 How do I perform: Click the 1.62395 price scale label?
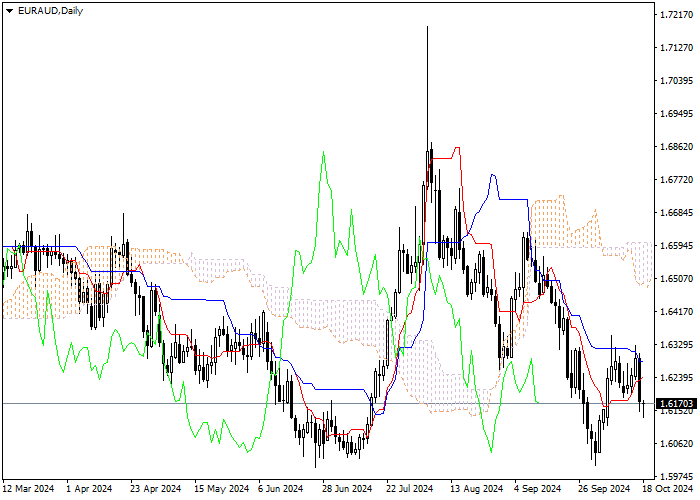point(676,378)
